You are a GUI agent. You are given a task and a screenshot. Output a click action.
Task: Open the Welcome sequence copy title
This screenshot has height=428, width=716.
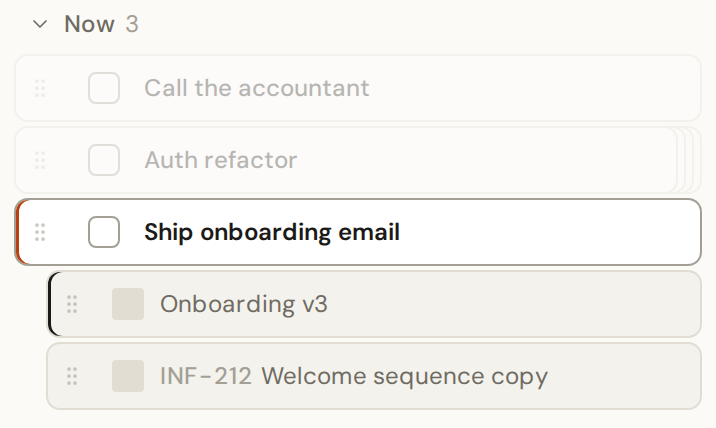tap(405, 376)
